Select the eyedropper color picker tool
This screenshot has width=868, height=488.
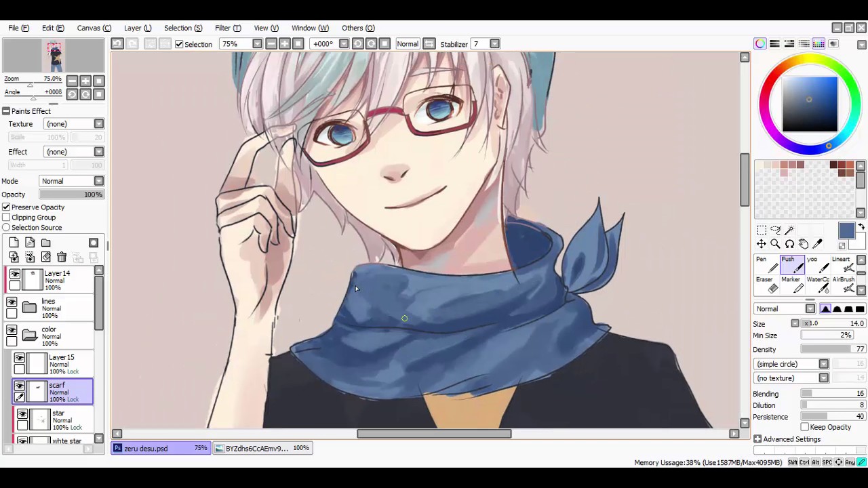(817, 244)
